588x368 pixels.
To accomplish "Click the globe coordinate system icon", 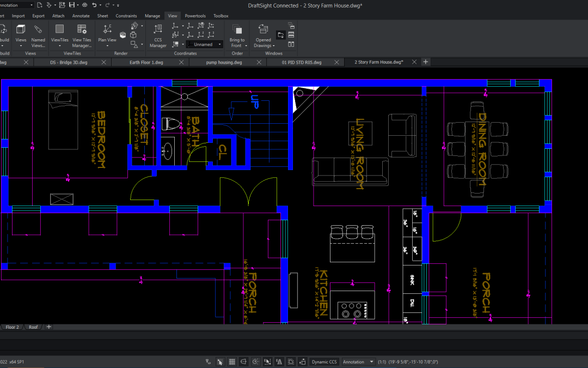I will (201, 26).
